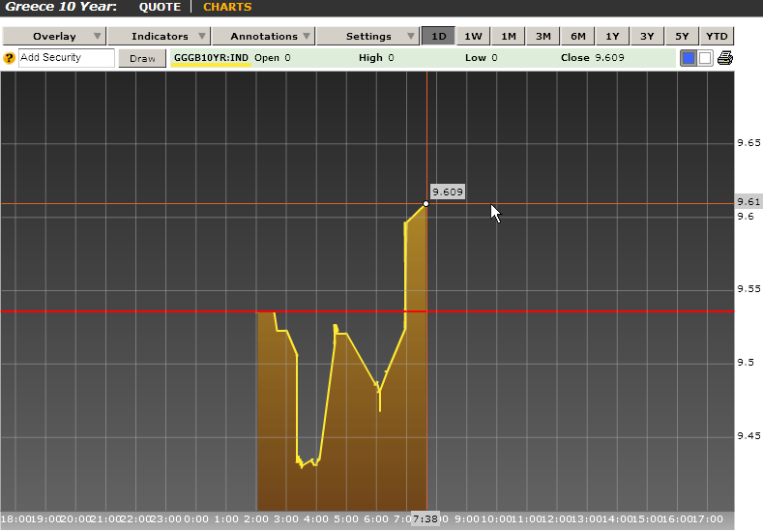Open the Annotations dropdown

click(264, 36)
